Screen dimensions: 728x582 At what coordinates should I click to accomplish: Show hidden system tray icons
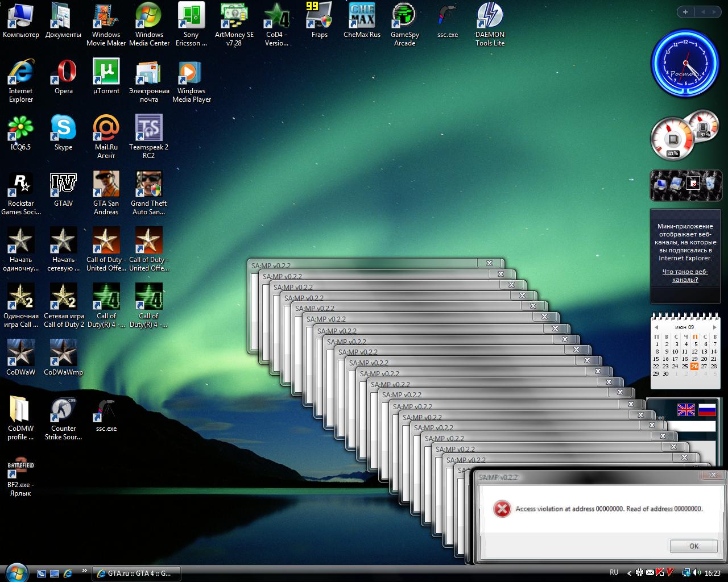click(629, 572)
